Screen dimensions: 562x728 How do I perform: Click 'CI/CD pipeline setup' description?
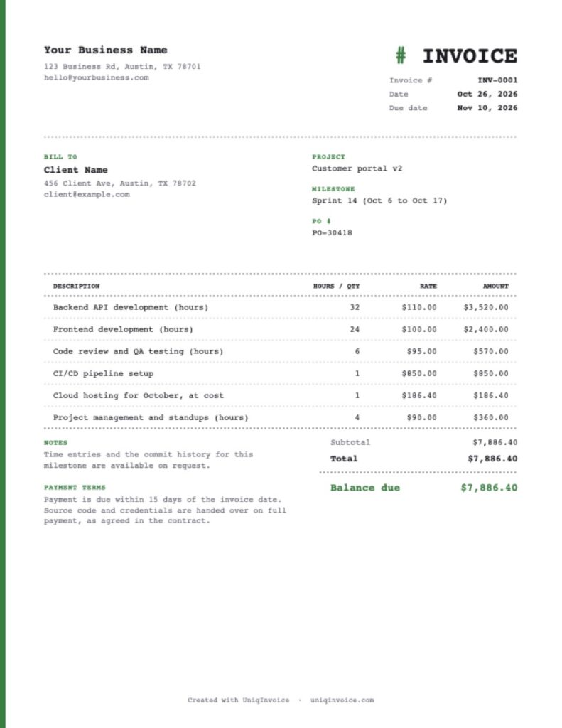click(x=103, y=373)
